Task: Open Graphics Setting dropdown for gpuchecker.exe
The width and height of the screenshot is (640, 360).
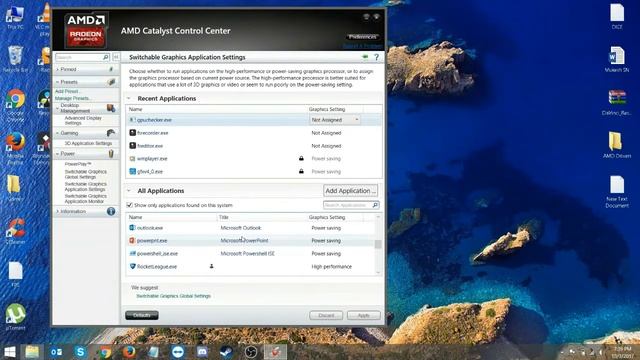Action: (x=335, y=120)
